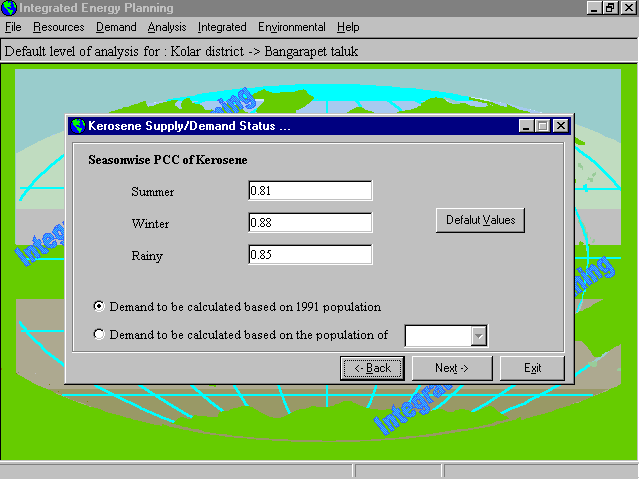Minimize the main Integrated Energy Planning window
Image resolution: width=640 pixels, height=480 pixels.
click(594, 8)
